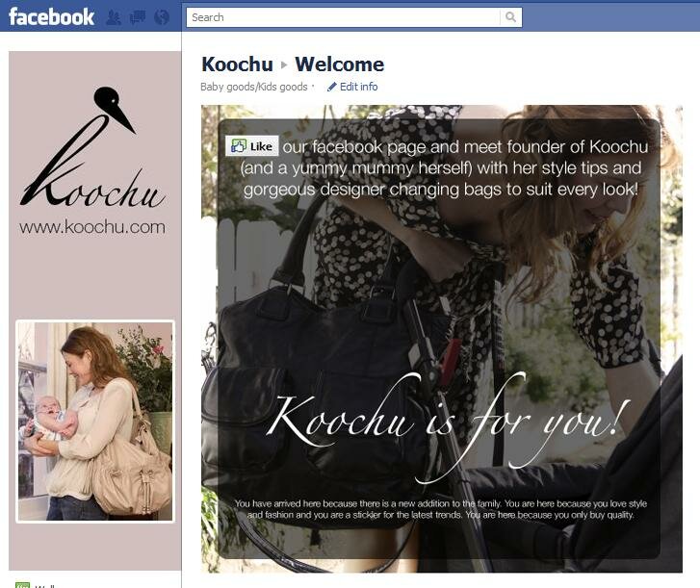Open the Koochu page title link
The width and height of the screenshot is (700, 588).
(x=237, y=64)
